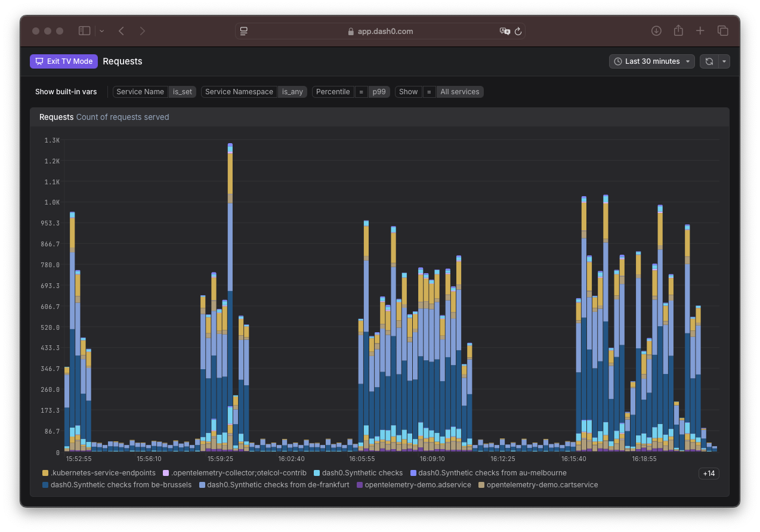The image size is (760, 532).
Task: Expand the sidebar menu chevron in Safari
Action: [102, 31]
